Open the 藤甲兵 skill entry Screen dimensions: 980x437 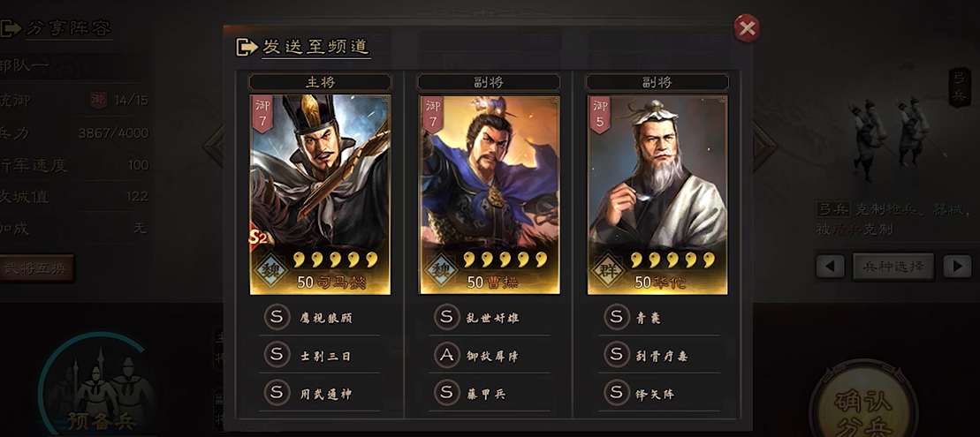tap(490, 394)
